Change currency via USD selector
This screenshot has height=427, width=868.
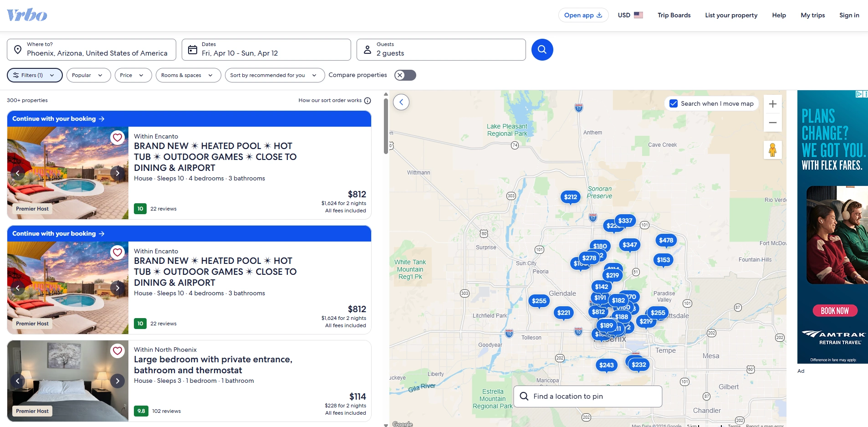[630, 15]
